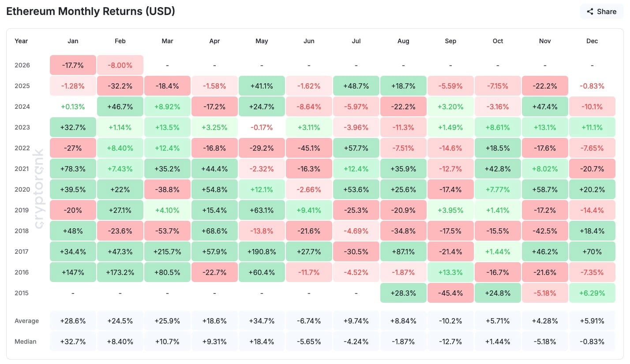
Task: Click the +78.3% January 2021 cell
Action: coord(73,169)
